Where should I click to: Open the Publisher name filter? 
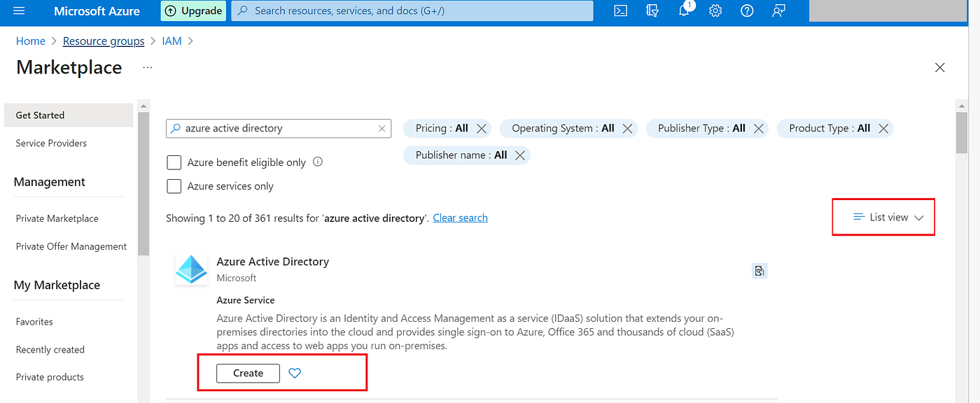click(x=461, y=155)
